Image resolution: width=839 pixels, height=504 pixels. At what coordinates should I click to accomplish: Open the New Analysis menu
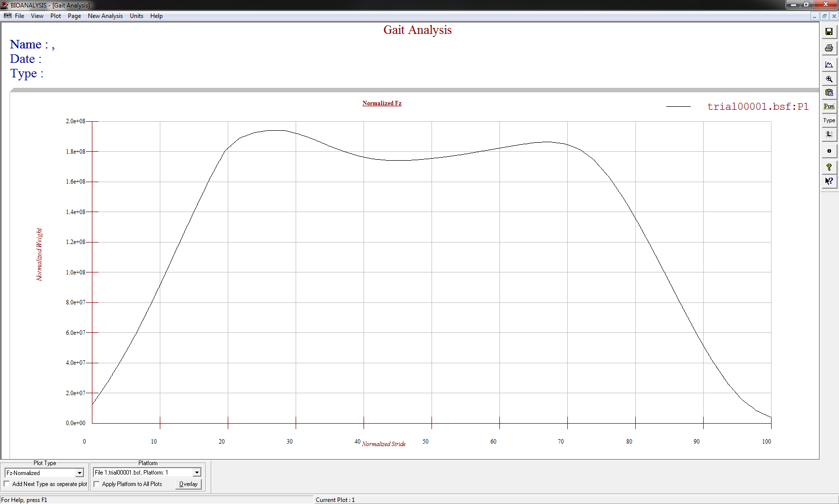105,16
